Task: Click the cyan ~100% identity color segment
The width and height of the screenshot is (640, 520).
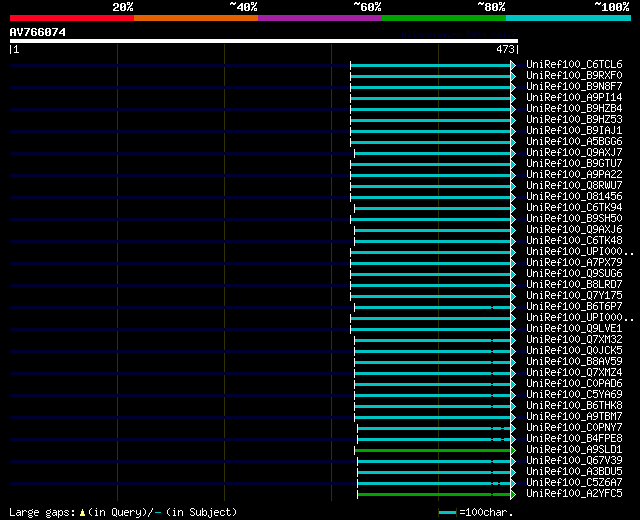Action: coord(569,18)
